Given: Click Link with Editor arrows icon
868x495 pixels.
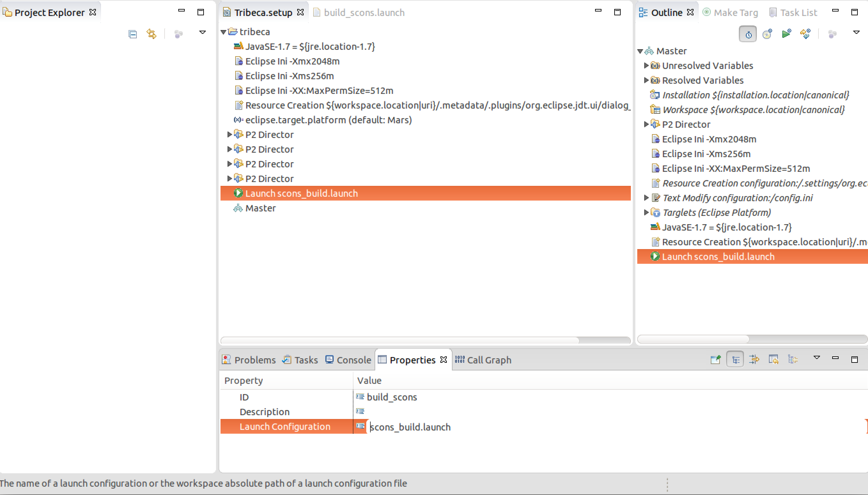Looking at the screenshot, I should [151, 34].
